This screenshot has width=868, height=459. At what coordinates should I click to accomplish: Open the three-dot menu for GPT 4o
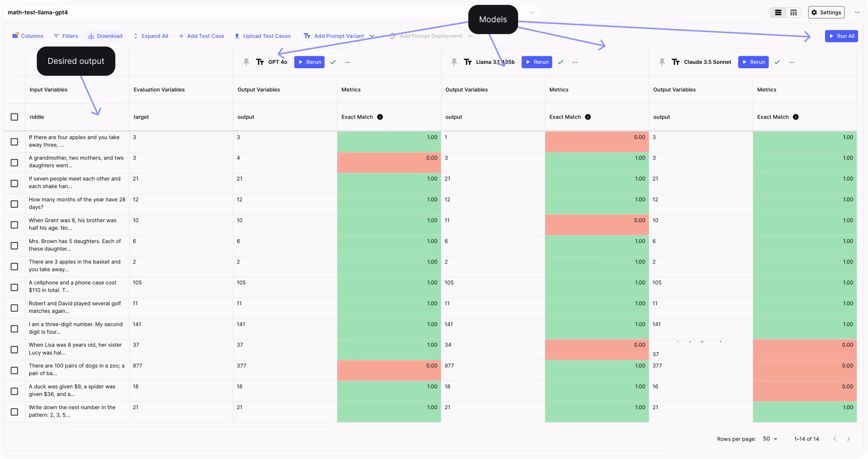point(347,62)
